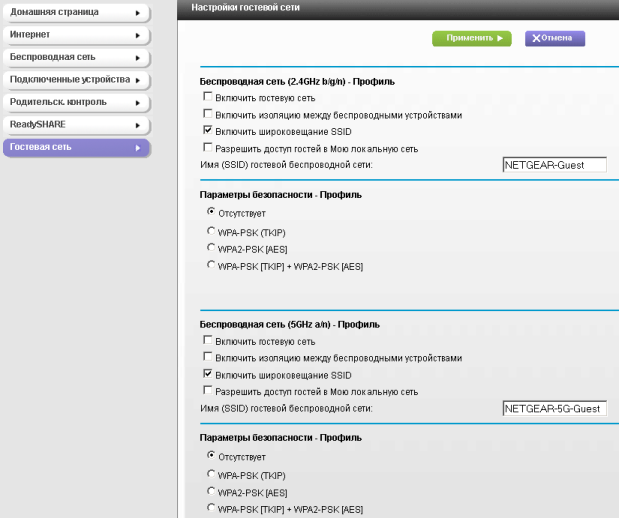
Task: Click the Отмена button
Action: coord(555,38)
